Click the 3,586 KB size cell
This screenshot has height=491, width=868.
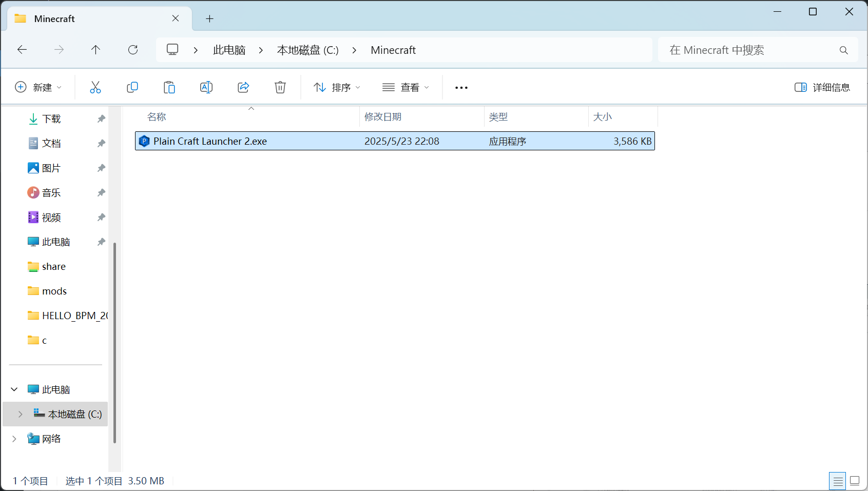tap(632, 141)
